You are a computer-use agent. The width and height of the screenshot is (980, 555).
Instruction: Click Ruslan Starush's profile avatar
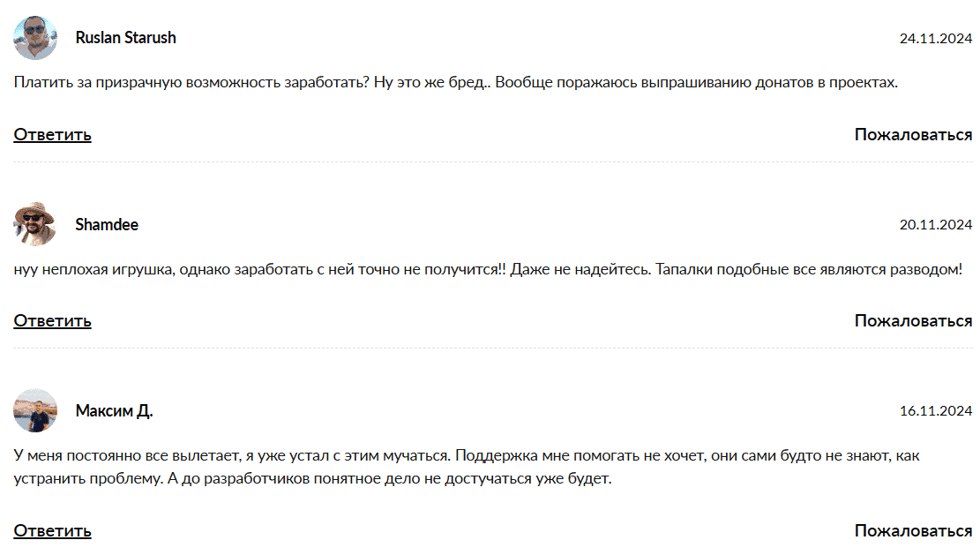coord(35,38)
